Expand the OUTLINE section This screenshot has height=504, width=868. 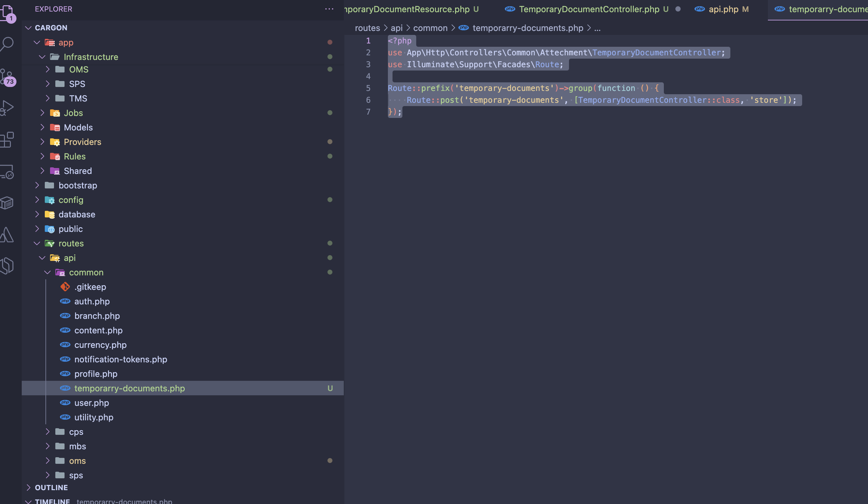51,488
